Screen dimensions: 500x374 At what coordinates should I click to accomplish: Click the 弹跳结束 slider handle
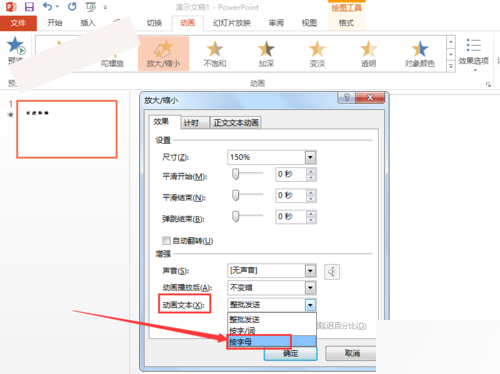click(236, 216)
